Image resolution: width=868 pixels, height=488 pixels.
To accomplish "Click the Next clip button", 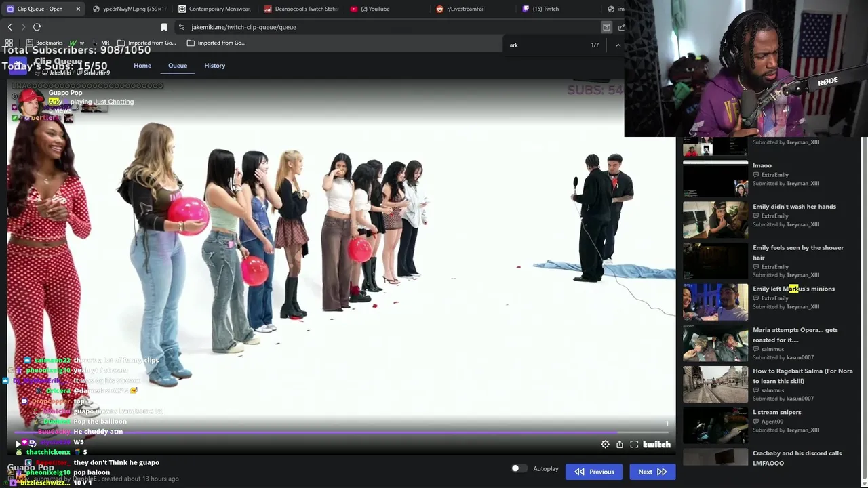I will click(x=652, y=472).
